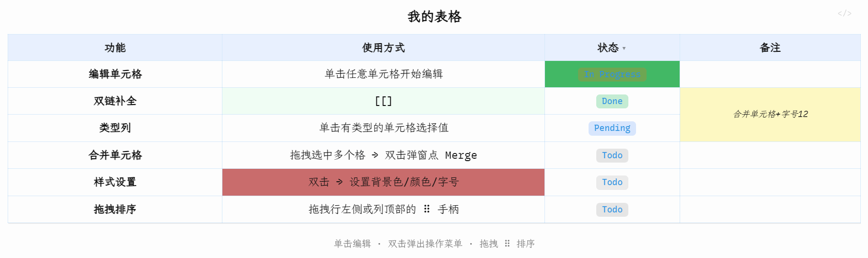Edit the 单击有类型的单元格选择值 cell
This screenshot has height=258, width=868.
pos(383,128)
